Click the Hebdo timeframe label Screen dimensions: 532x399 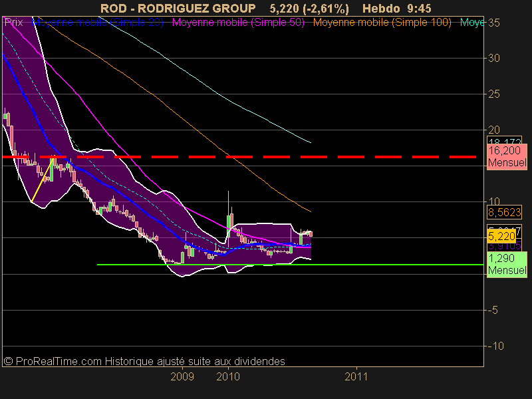click(381, 9)
